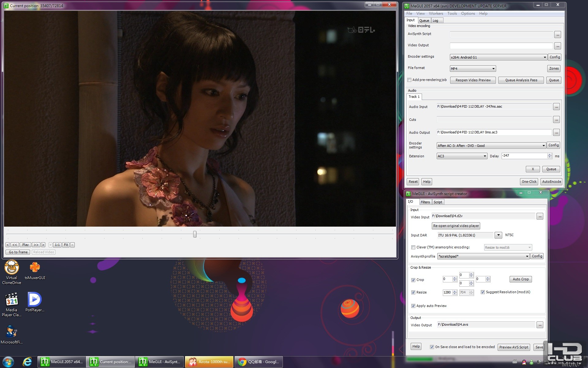Launch Media Player Classic icon
This screenshot has height=368, width=588.
(12, 300)
